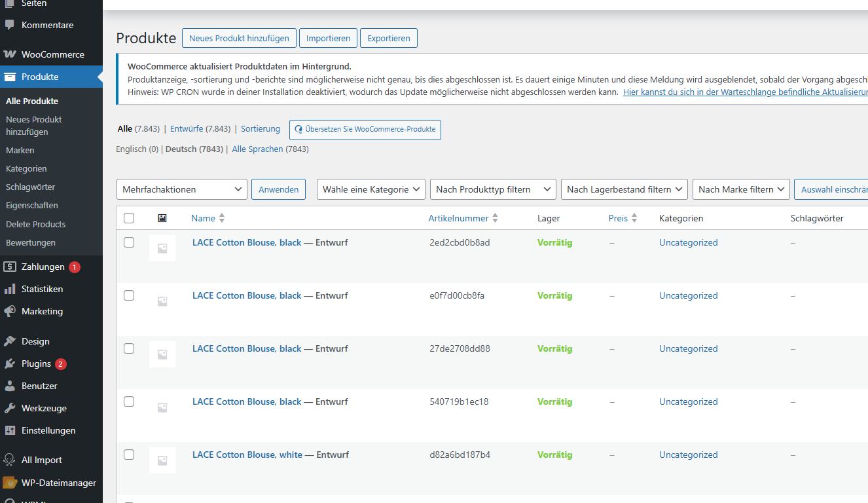Viewport: 868px width, 503px height.
Task: Click the Exportieren button
Action: click(389, 38)
